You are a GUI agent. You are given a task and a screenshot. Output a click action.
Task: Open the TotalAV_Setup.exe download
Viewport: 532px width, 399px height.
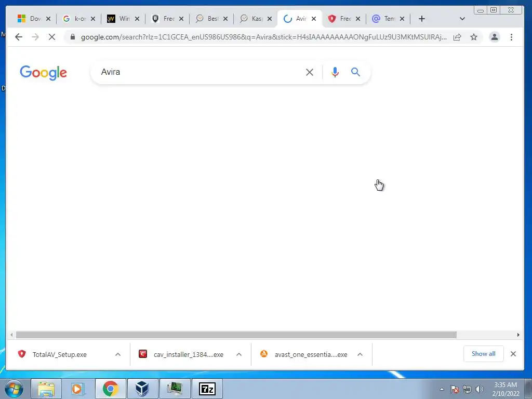59,354
